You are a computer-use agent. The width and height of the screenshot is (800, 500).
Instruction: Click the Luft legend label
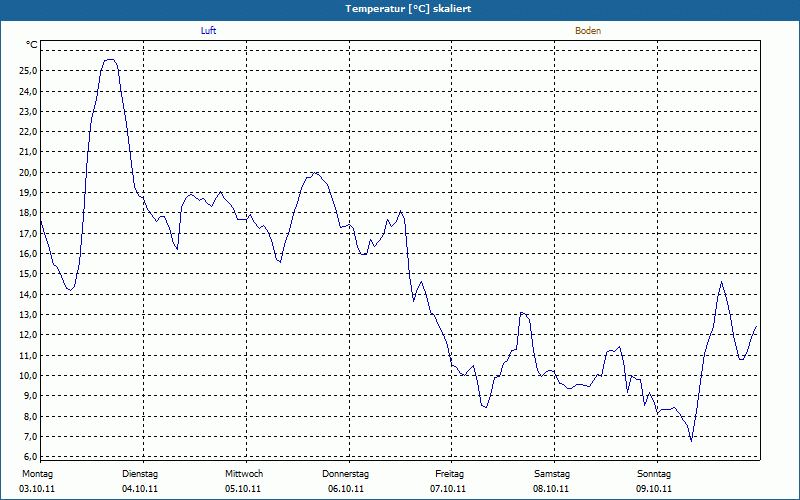[x=208, y=31]
